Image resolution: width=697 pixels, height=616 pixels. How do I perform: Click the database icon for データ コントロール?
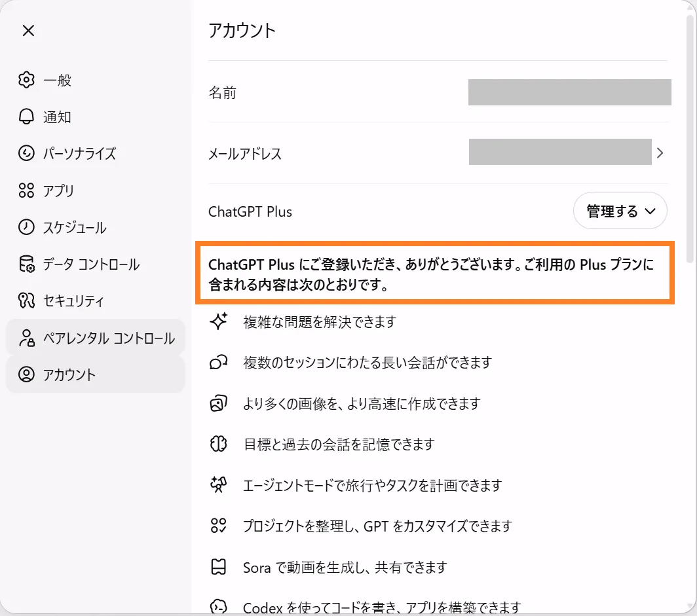(26, 264)
